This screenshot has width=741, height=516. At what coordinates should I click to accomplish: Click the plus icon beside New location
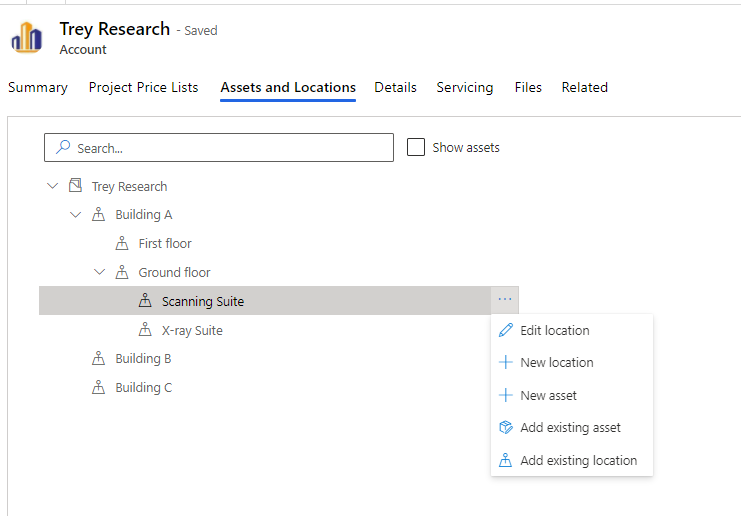click(x=506, y=362)
